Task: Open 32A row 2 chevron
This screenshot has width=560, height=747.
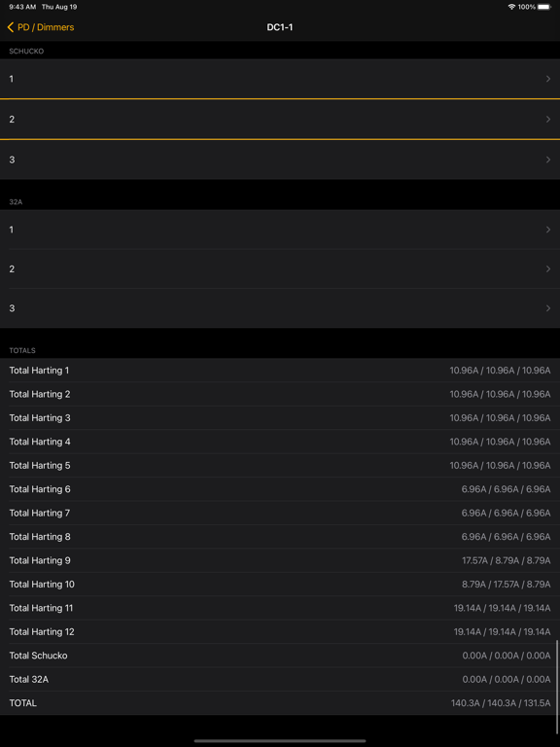Action: click(x=548, y=269)
